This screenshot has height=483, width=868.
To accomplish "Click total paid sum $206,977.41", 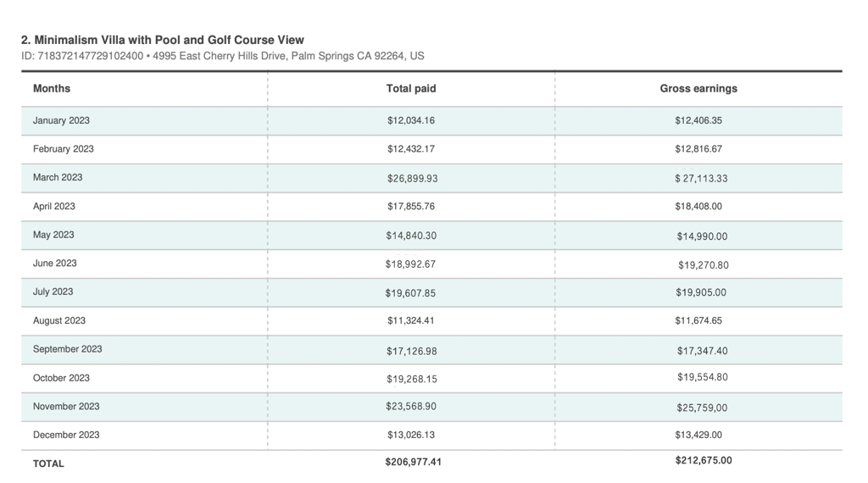I will (413, 463).
